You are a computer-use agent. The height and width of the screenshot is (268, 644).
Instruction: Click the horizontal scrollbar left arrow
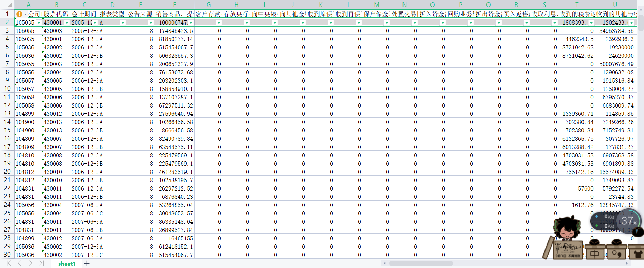pos(385,264)
